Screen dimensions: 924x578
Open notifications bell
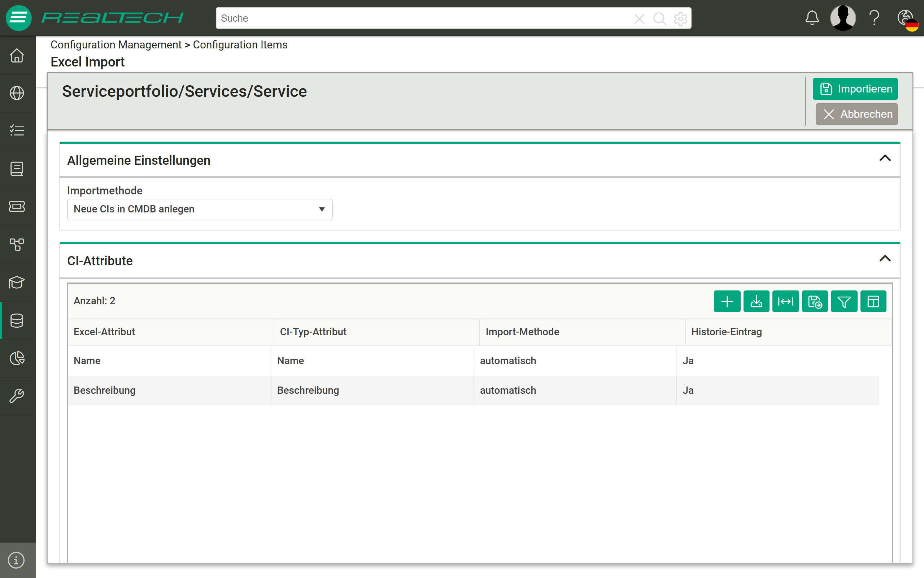click(x=812, y=18)
